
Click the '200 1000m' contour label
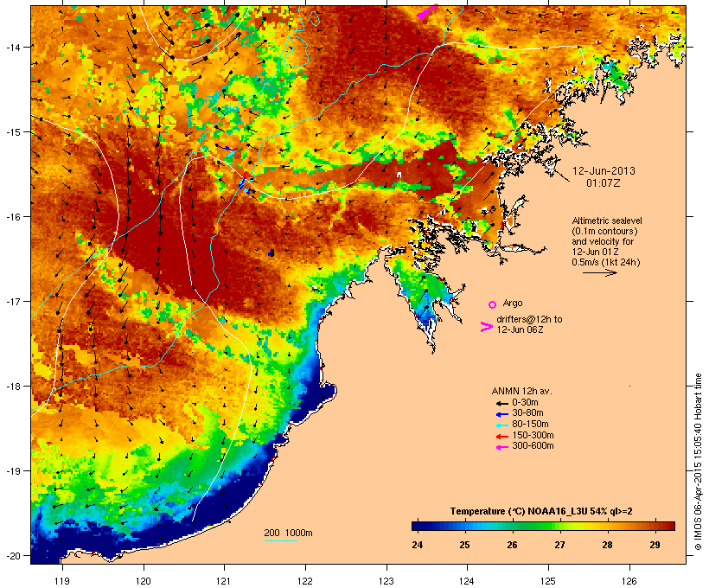click(x=288, y=533)
